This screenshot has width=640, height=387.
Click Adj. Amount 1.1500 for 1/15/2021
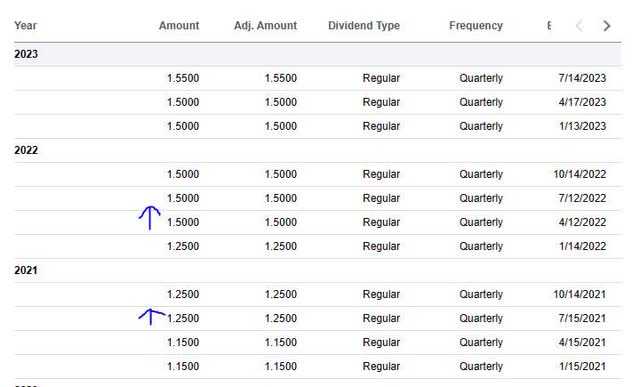[281, 367]
